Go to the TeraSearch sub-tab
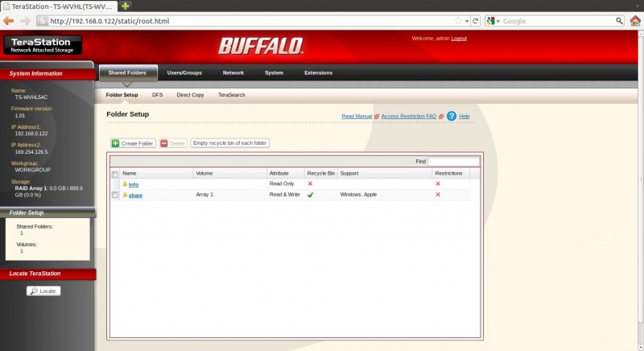Screen dimensions: 644x351 point(231,95)
